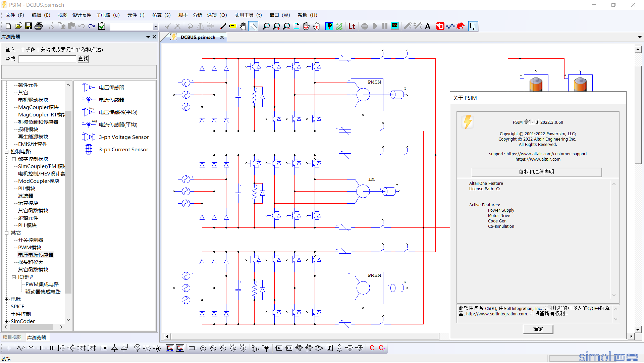Viewport: 644px width, 363px height.
Task: Click the 查找 search button
Action: pos(83,59)
